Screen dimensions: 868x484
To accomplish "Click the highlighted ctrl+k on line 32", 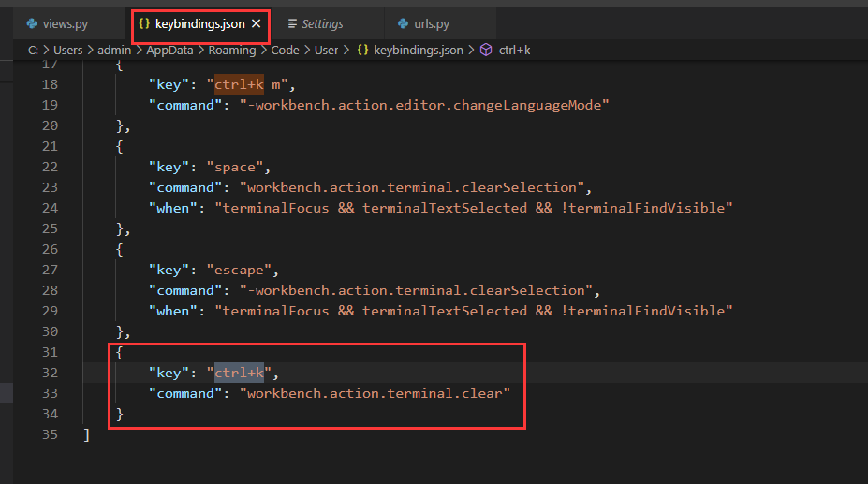I will [x=239, y=374].
